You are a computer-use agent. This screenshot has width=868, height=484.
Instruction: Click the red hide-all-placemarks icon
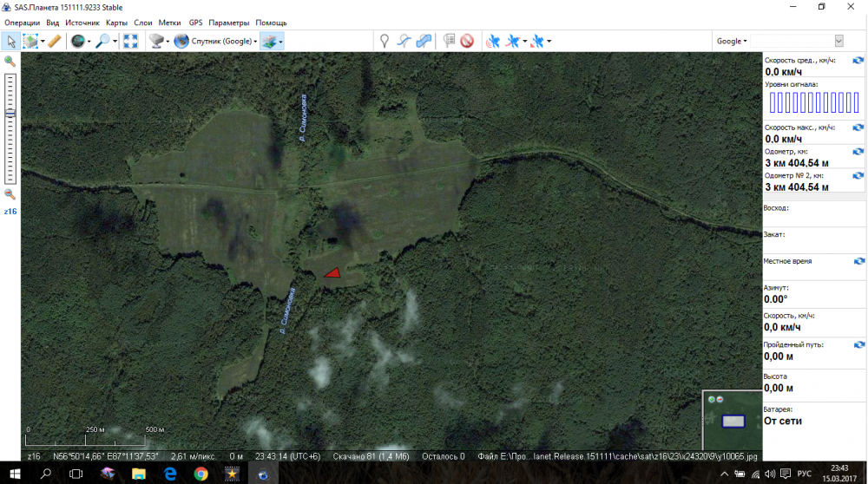[x=467, y=41]
